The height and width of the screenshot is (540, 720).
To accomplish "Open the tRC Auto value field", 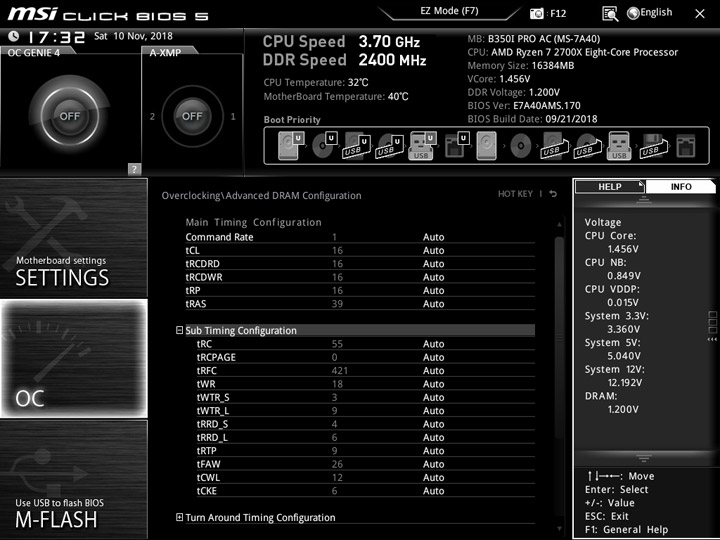I will (x=433, y=344).
